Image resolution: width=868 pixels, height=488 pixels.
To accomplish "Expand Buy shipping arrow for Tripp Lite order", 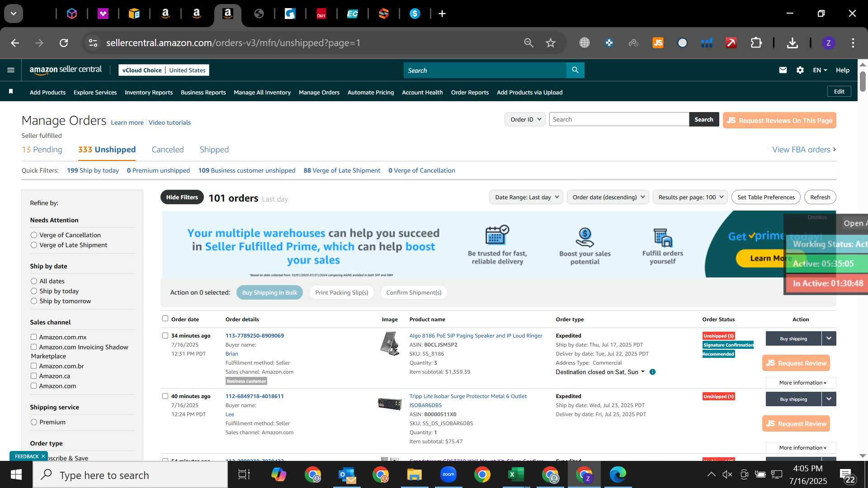I will click(x=829, y=399).
